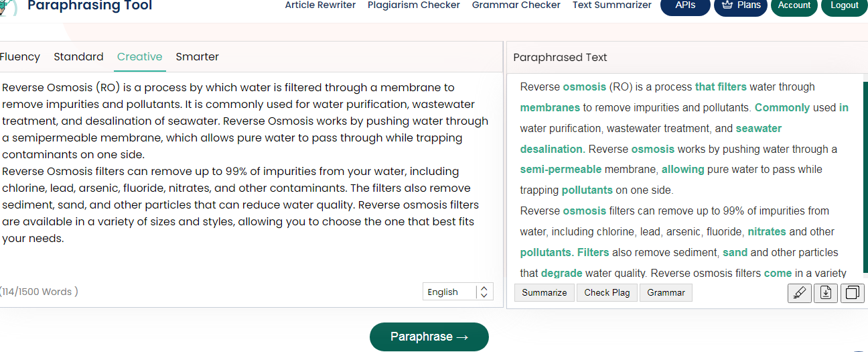Open Article Rewriter from the top menu
868x352 pixels.
[x=320, y=5]
